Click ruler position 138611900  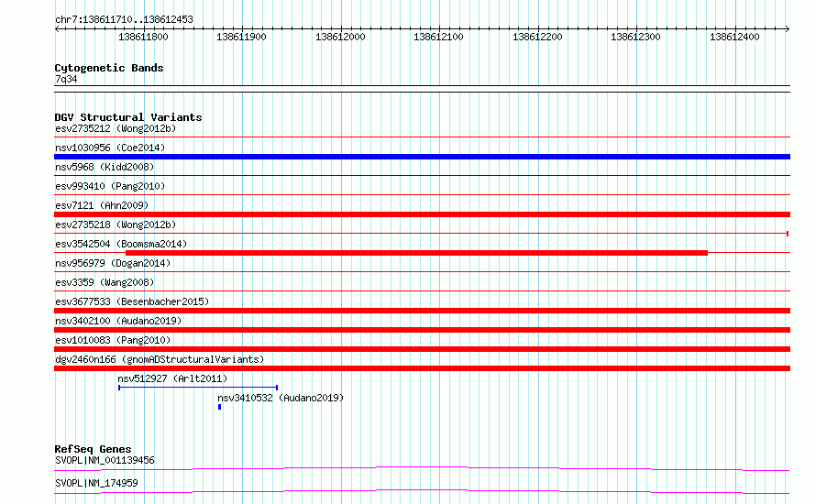point(241,37)
